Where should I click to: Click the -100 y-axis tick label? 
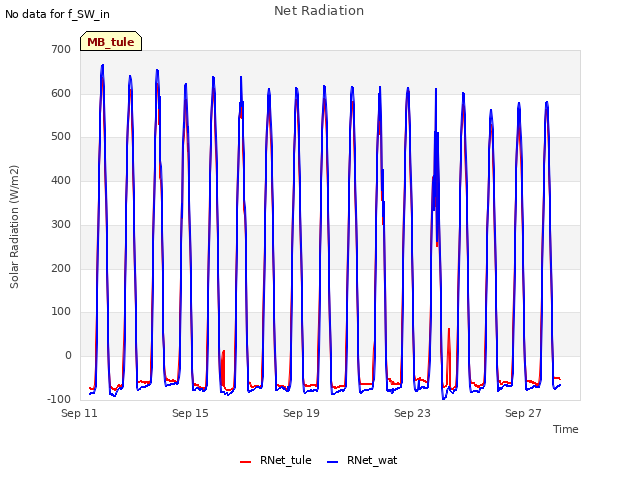(x=59, y=399)
